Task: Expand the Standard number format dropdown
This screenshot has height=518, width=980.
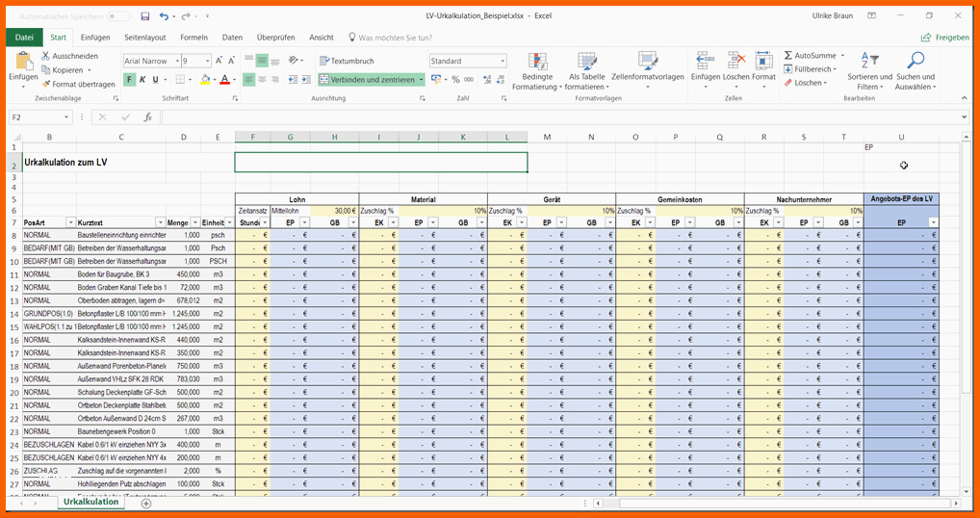Action: tap(503, 61)
